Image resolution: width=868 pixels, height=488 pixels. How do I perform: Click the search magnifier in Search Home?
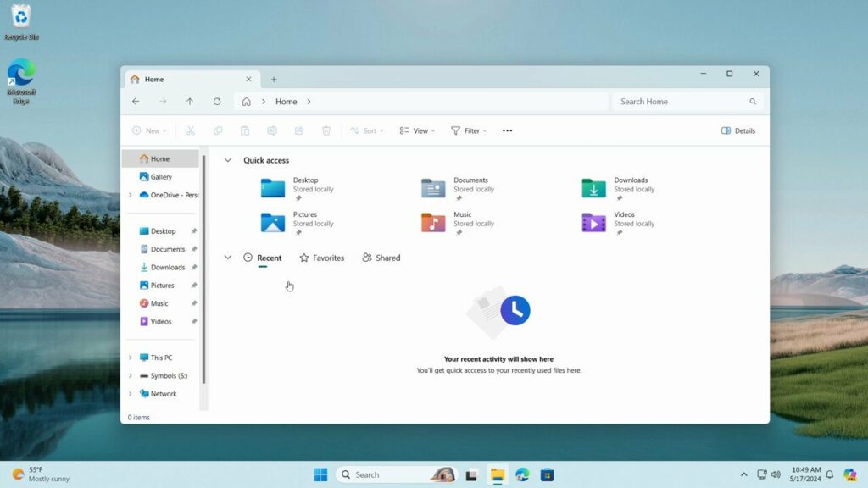[x=753, y=102]
